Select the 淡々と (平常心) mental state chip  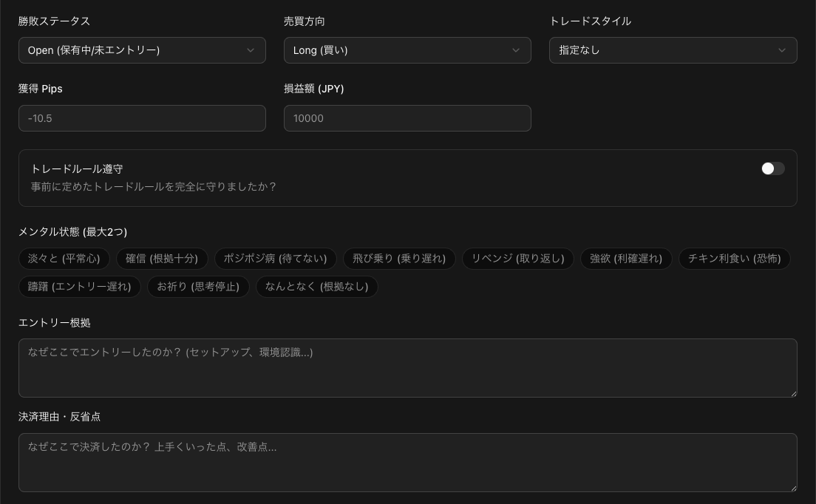pyautogui.click(x=64, y=259)
